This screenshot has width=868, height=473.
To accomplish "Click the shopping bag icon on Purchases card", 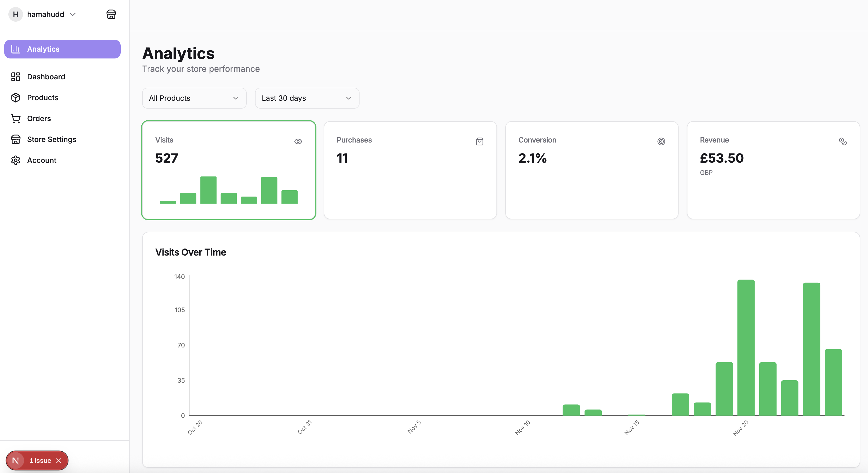I will point(479,141).
